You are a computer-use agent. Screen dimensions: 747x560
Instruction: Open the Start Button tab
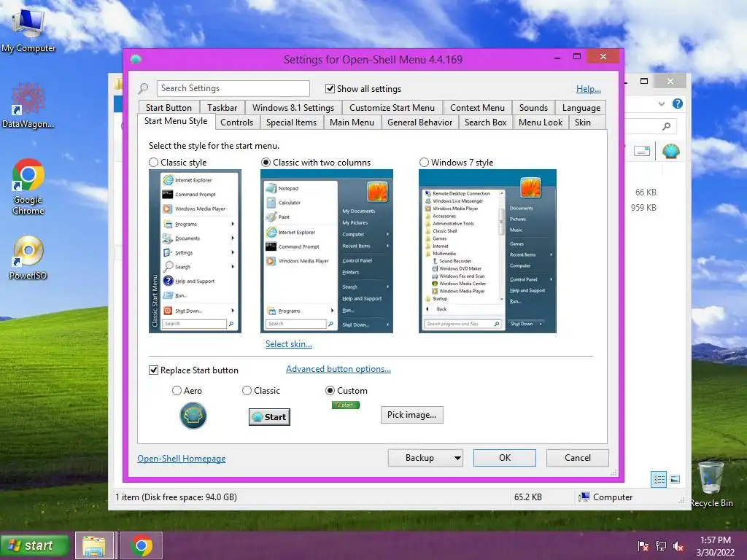169,108
